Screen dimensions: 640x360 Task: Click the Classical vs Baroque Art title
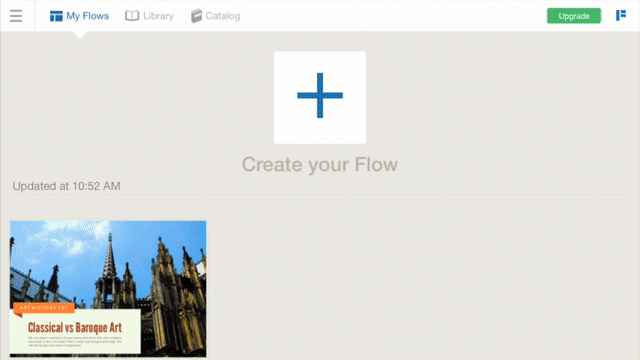coord(75,327)
